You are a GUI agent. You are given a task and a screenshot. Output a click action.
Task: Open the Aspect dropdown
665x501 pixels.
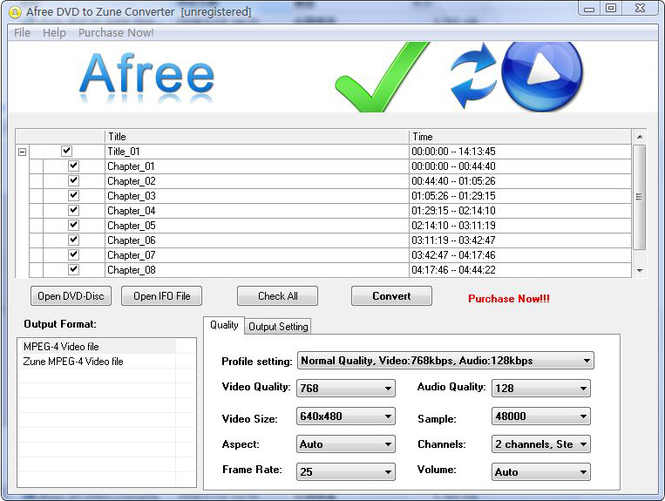pyautogui.click(x=346, y=444)
